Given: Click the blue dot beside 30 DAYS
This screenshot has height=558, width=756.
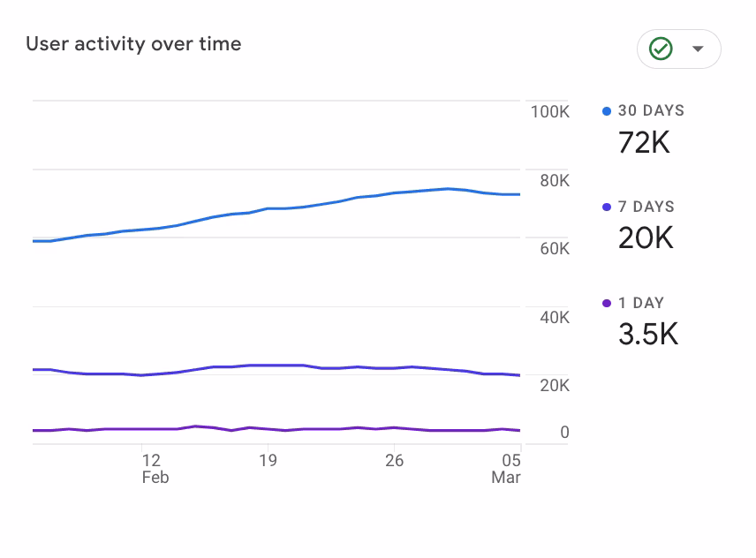Looking at the screenshot, I should click(606, 110).
